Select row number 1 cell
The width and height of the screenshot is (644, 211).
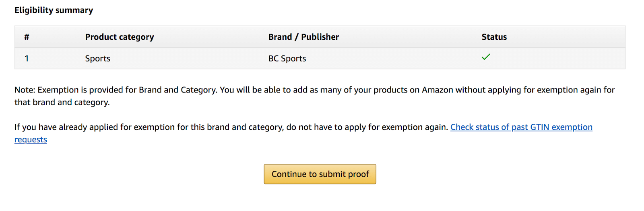point(27,59)
